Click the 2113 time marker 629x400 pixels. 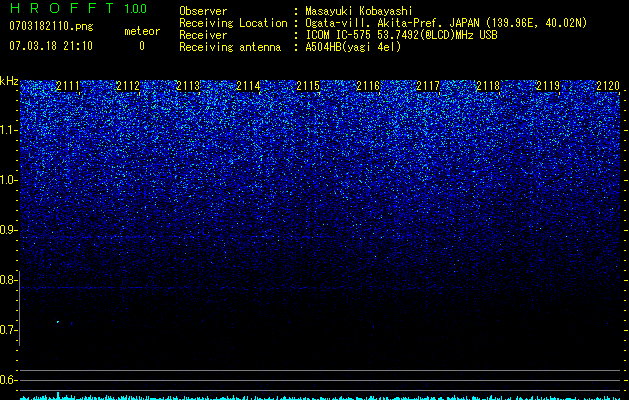(x=188, y=85)
